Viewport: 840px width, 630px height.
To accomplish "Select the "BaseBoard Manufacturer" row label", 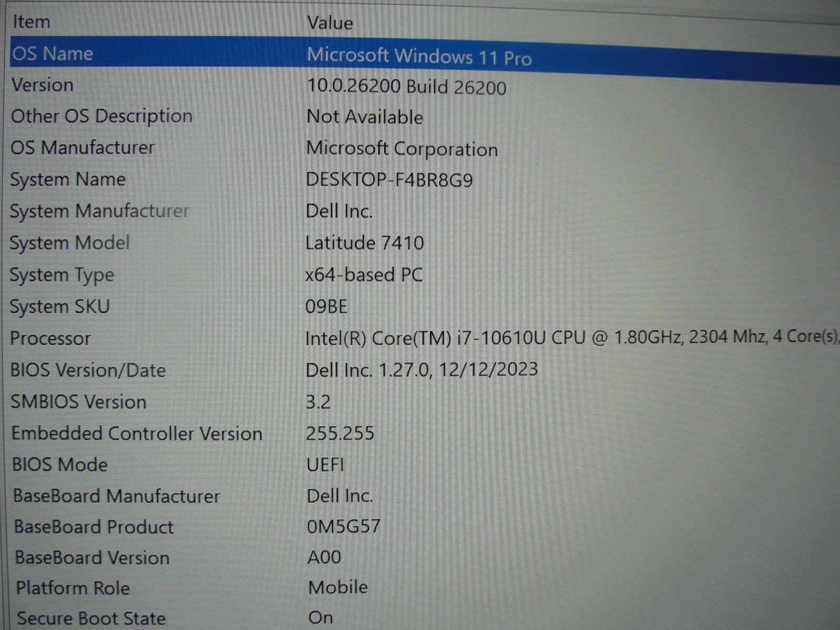I will pos(116,496).
